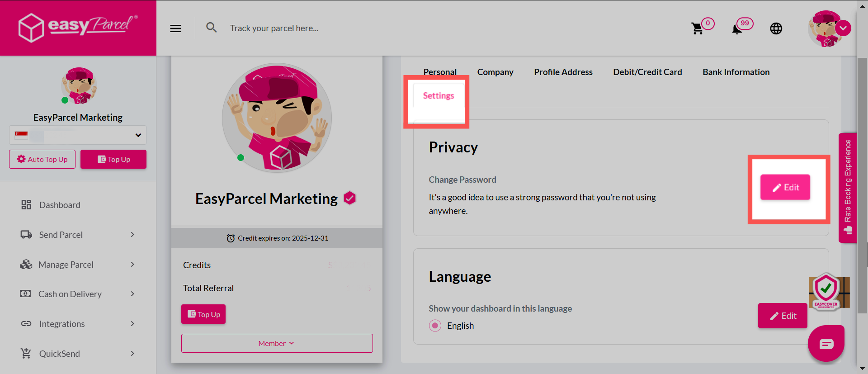This screenshot has height=374, width=868.
Task: Open the notifications bell icon
Action: tap(737, 29)
